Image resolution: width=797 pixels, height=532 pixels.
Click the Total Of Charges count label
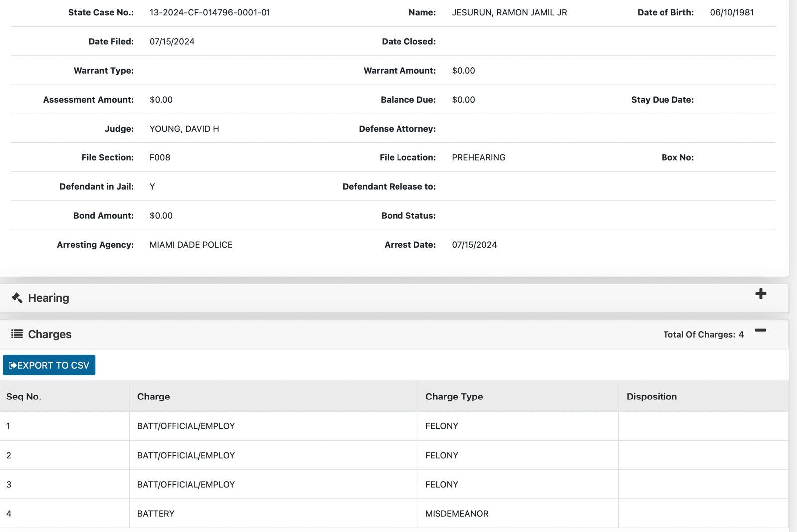[x=703, y=335]
